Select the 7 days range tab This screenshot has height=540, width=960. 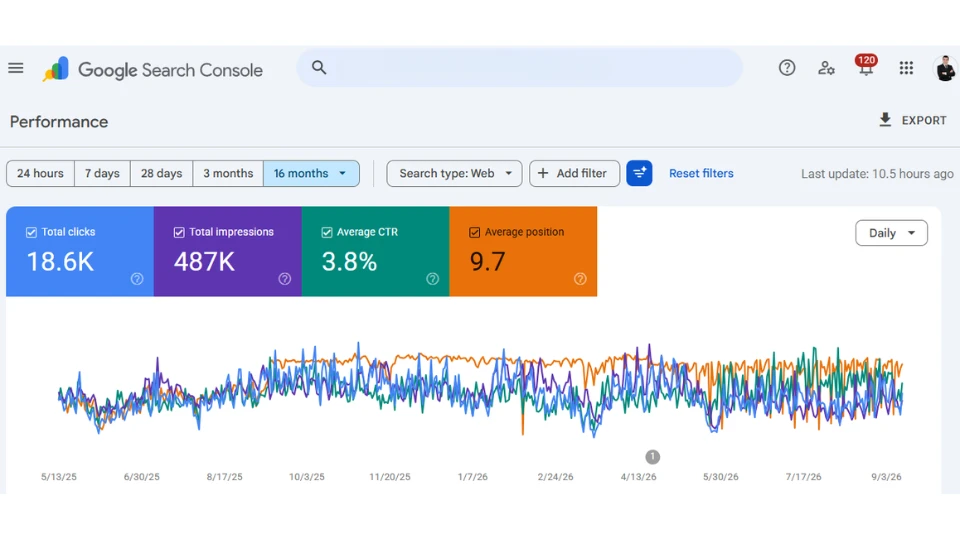pyautogui.click(x=102, y=173)
